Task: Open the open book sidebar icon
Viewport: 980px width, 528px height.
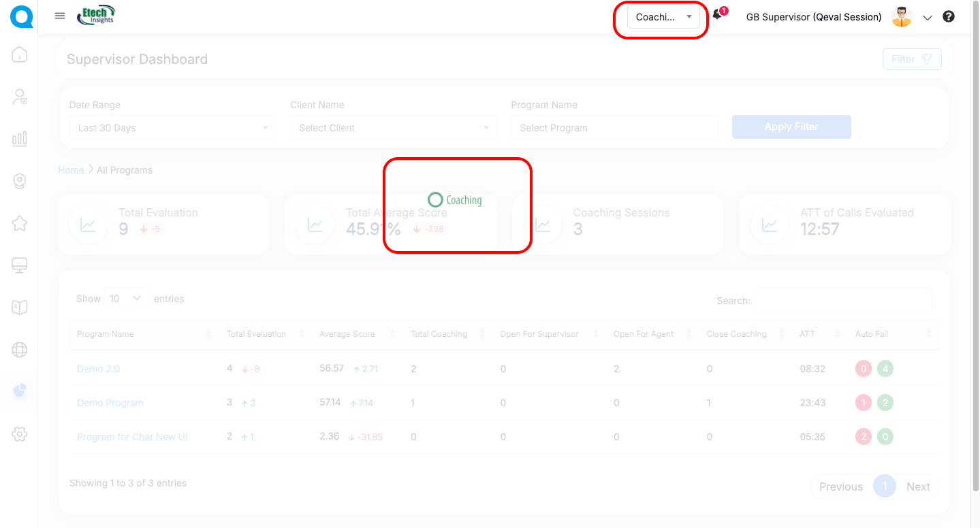Action: click(20, 308)
